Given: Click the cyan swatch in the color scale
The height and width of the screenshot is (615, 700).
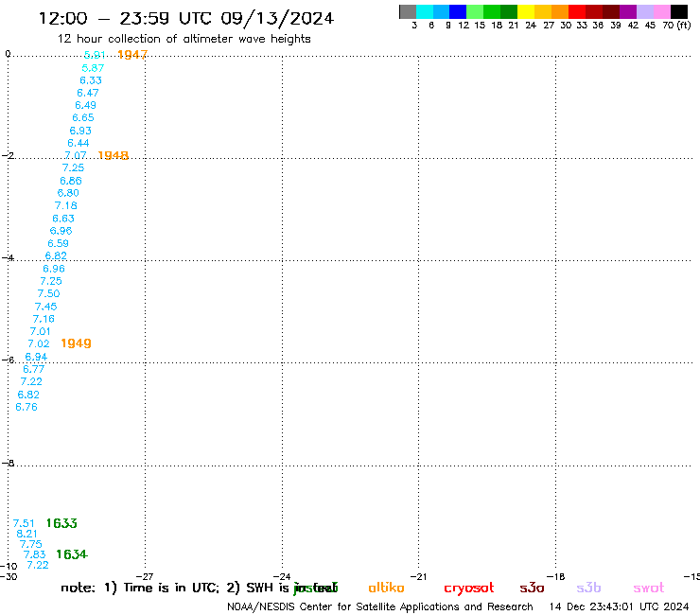Looking at the screenshot, I should tap(425, 11).
